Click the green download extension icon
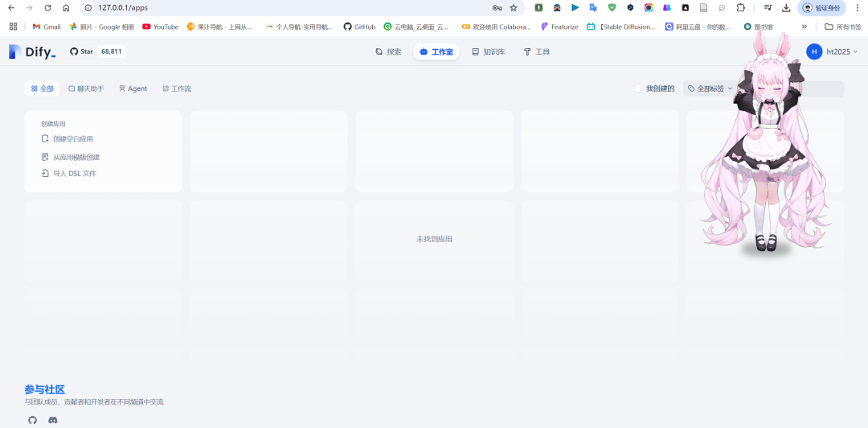868x428 pixels. pos(538,8)
